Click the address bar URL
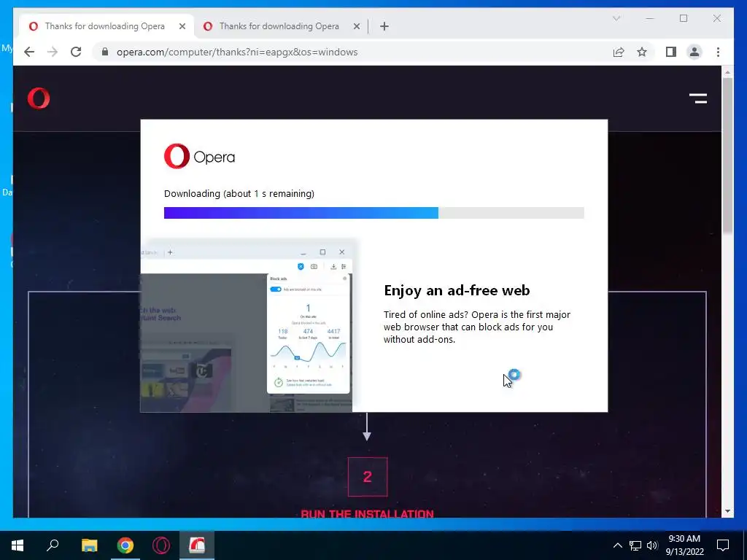Image resolution: width=747 pixels, height=560 pixels. (x=237, y=52)
